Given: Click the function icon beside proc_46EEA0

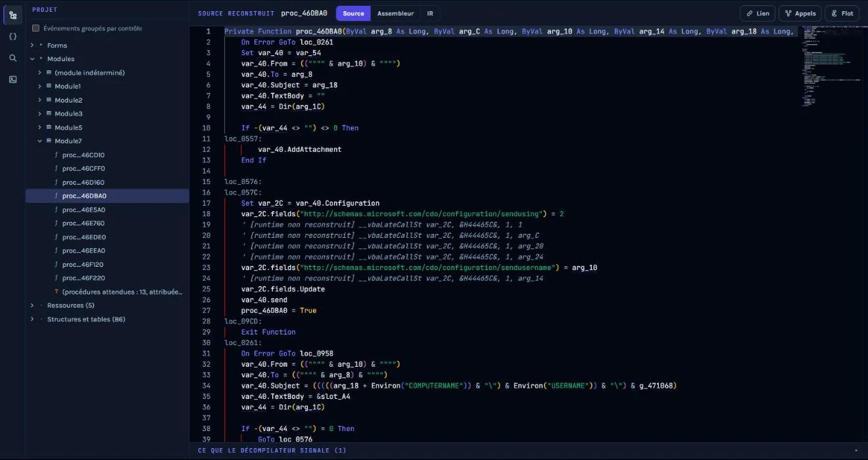Looking at the screenshot, I should (x=57, y=251).
